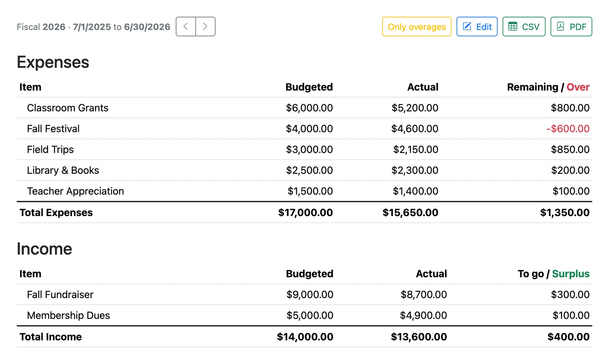609x364 pixels.
Task: Click Fall Fundraiser $8,700.00 actual value
Action: tap(424, 294)
